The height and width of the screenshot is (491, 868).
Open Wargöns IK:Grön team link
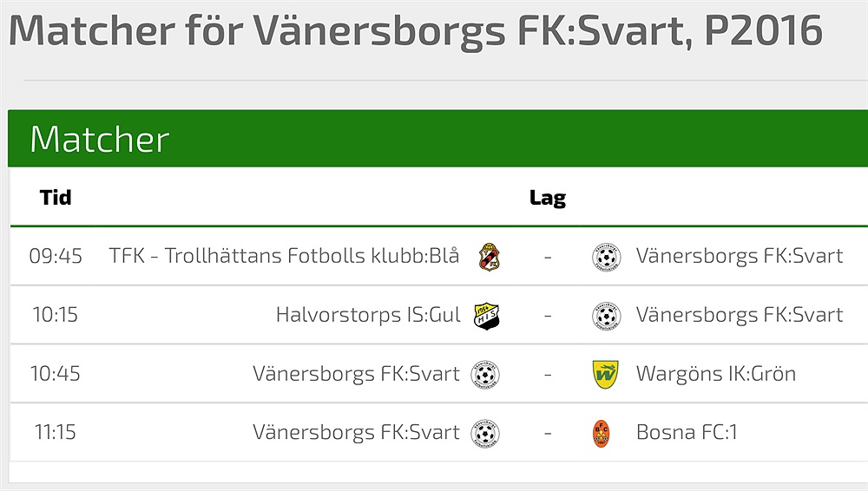tap(715, 374)
